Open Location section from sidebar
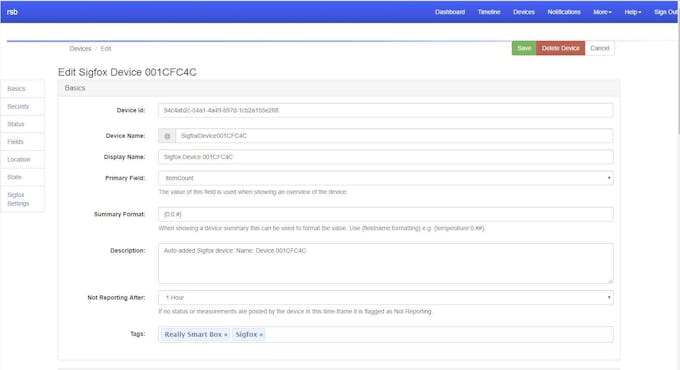This screenshot has height=370, width=680. [19, 160]
